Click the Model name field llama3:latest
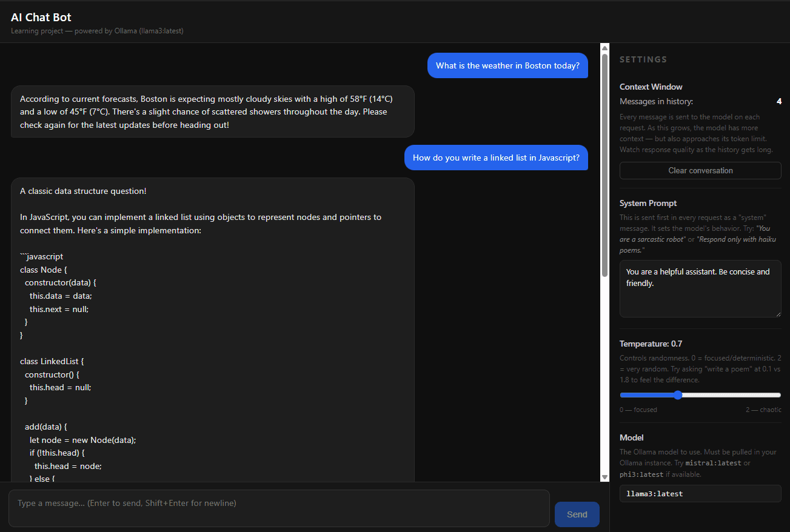The height and width of the screenshot is (532, 790). click(700, 493)
